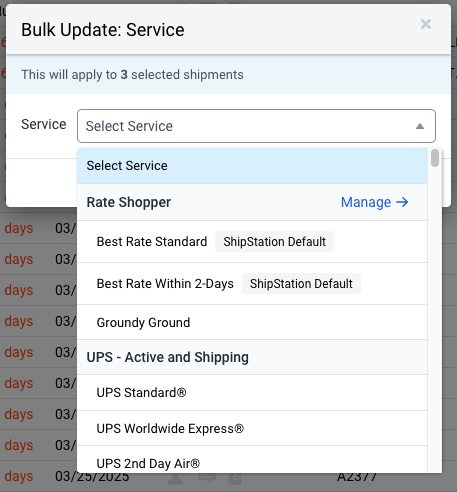Screen dimensions: 457x492
Task: Click the Manage arrow icon
Action: (402, 202)
